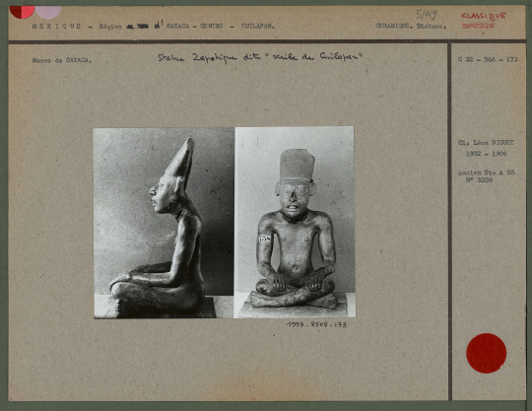Image resolution: width=532 pixels, height=411 pixels.
Task: Click the reference number C 32 - 566 - 173
Action: click(488, 59)
